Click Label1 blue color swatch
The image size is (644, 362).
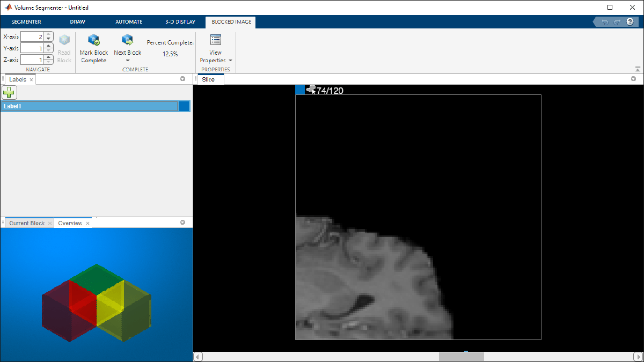pos(184,106)
